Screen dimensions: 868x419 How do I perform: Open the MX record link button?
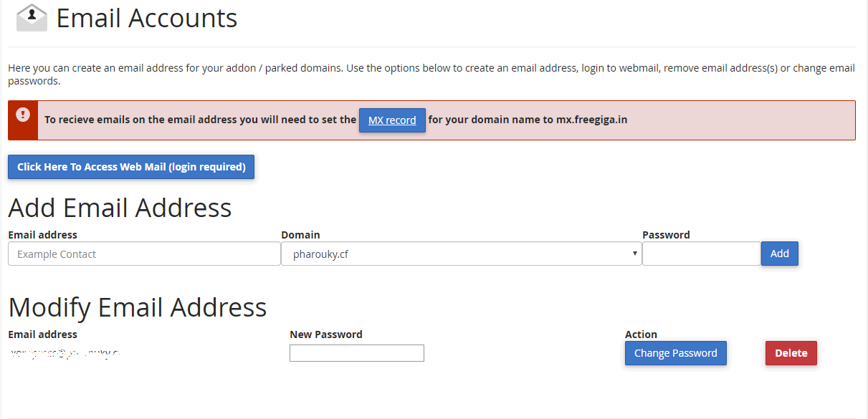392,120
